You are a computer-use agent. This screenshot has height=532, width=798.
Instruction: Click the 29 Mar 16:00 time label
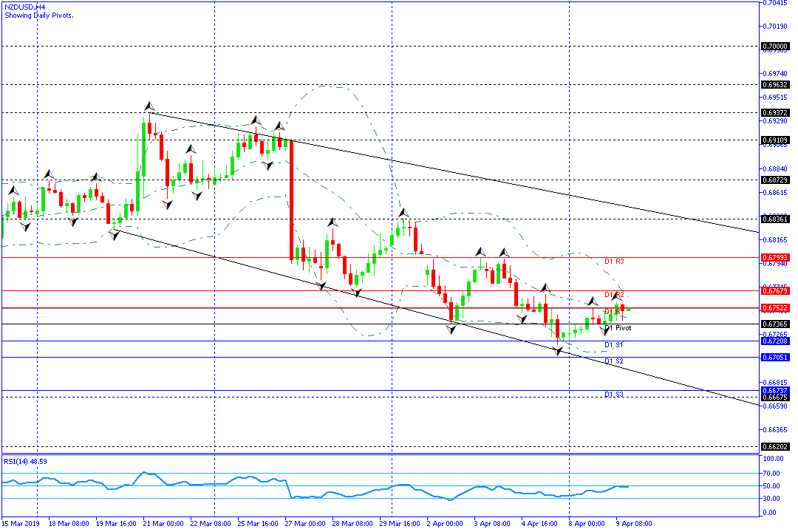click(400, 524)
